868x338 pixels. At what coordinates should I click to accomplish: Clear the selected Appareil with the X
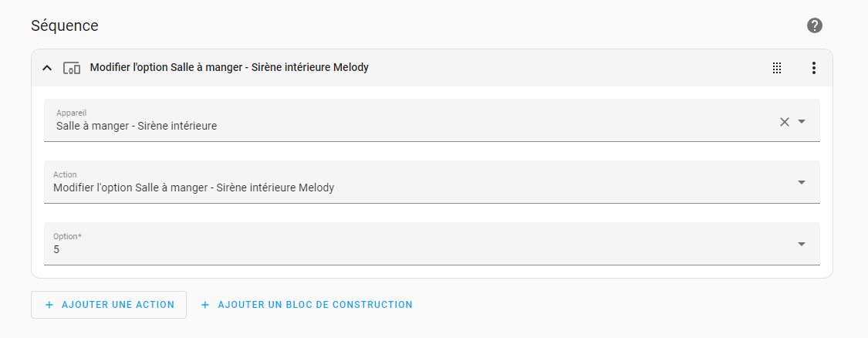pos(785,121)
